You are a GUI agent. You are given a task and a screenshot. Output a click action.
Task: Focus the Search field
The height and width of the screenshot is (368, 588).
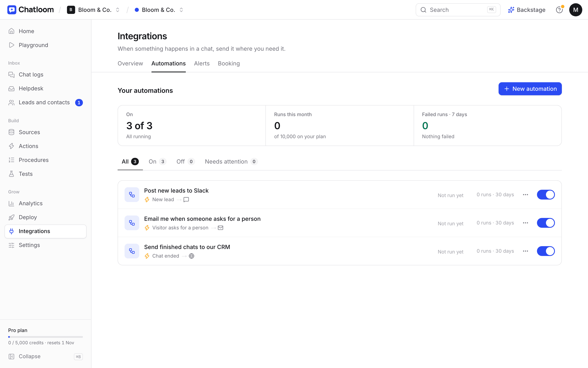(x=458, y=10)
